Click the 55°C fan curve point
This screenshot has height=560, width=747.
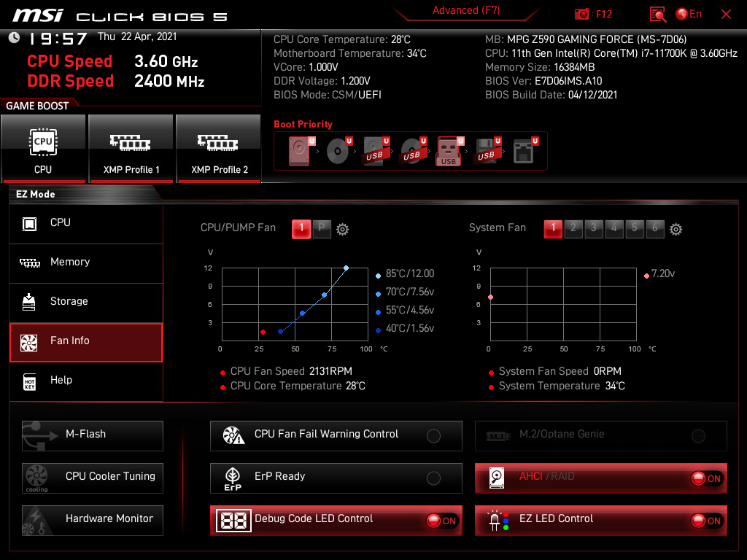point(303,314)
